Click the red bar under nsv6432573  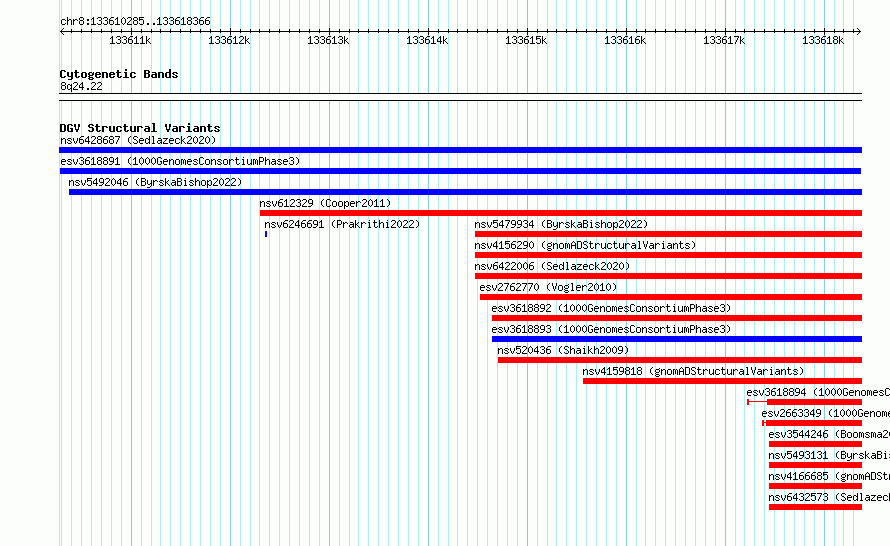pyautogui.click(x=816, y=507)
